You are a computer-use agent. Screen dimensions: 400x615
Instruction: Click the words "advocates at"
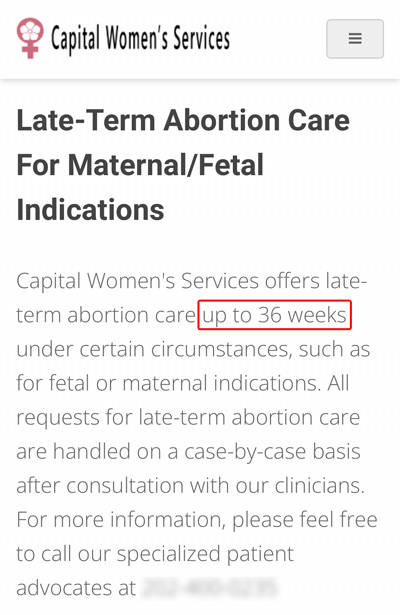click(x=76, y=588)
